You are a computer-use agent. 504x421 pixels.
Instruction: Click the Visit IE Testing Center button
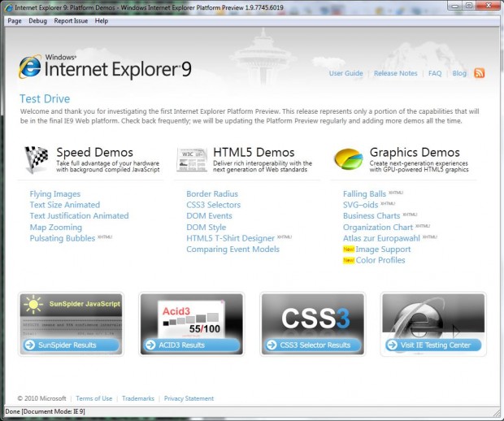pos(433,345)
